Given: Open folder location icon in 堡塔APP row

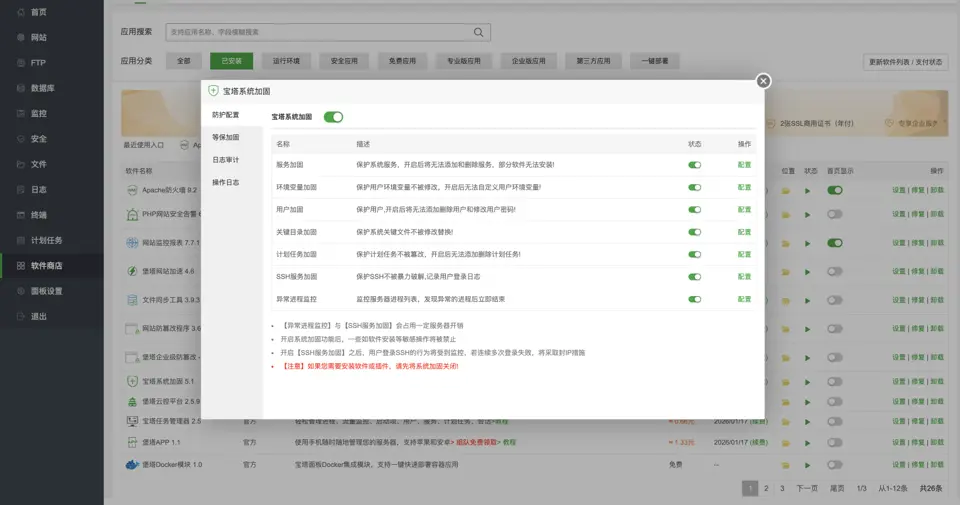Looking at the screenshot, I should 786,443.
